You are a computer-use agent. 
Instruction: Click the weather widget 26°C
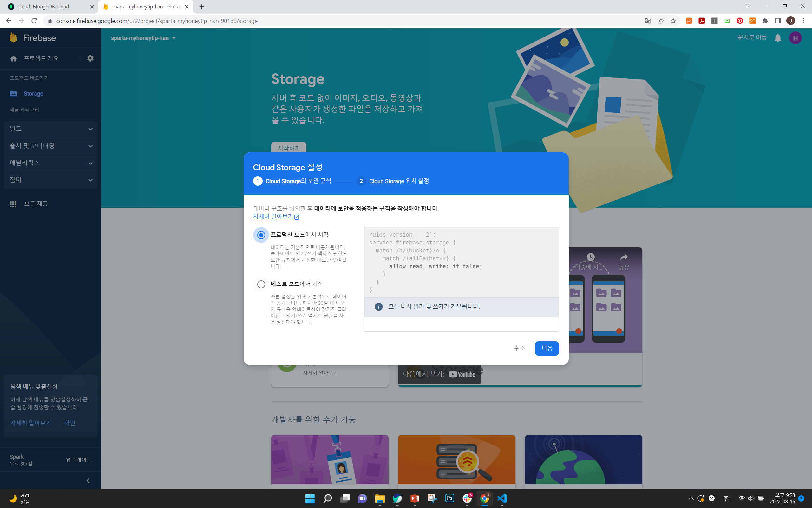[x=20, y=498]
